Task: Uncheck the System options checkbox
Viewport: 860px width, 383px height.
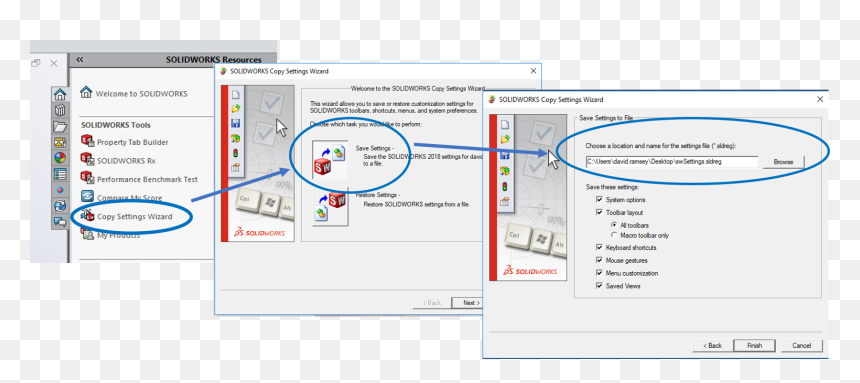Action: click(x=598, y=200)
